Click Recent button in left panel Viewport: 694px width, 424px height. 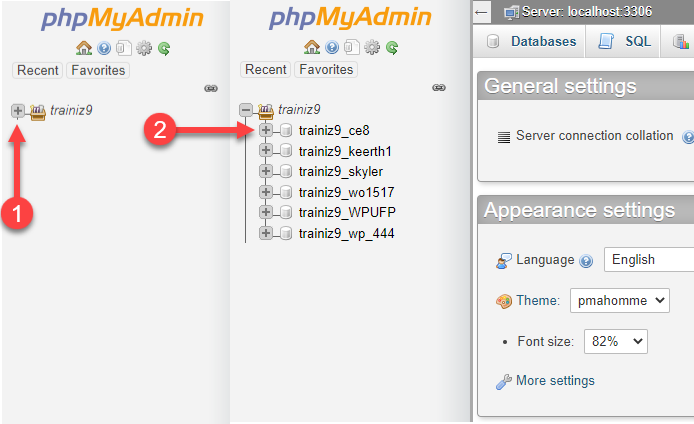click(x=38, y=70)
